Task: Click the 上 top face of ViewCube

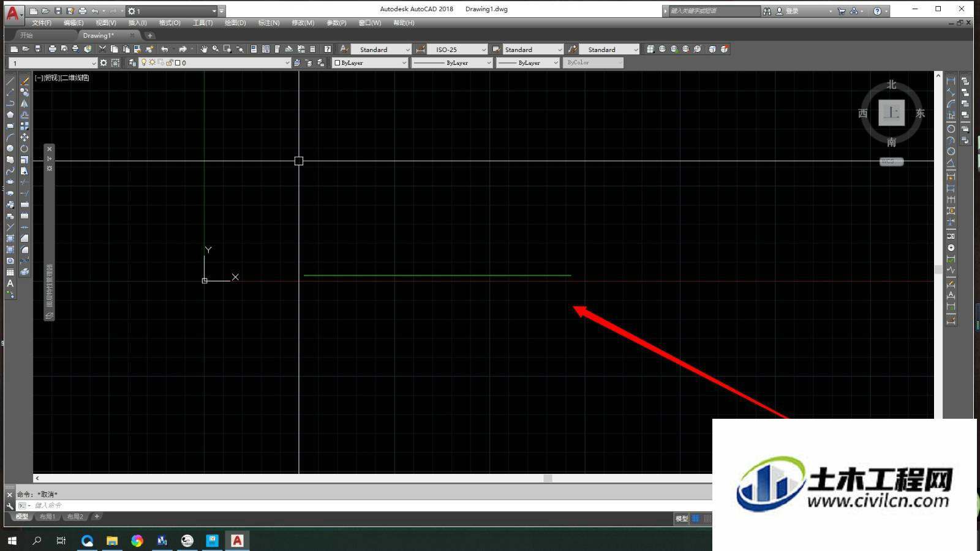Action: coord(892,113)
